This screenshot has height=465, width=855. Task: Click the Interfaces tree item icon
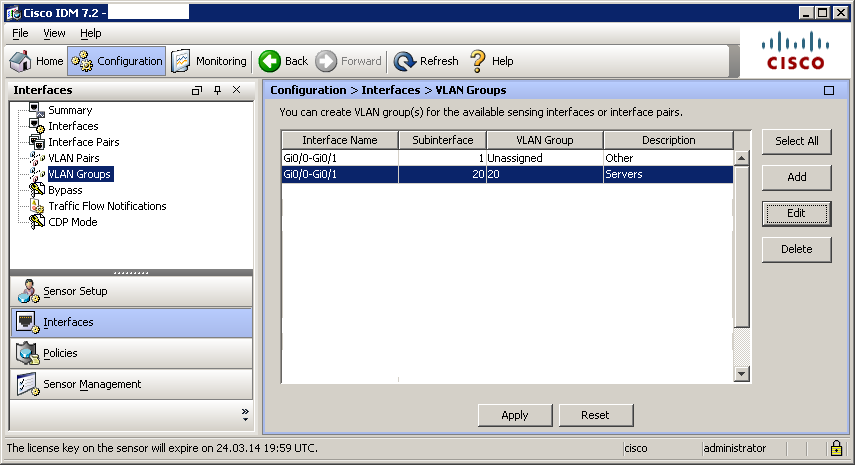(36, 126)
